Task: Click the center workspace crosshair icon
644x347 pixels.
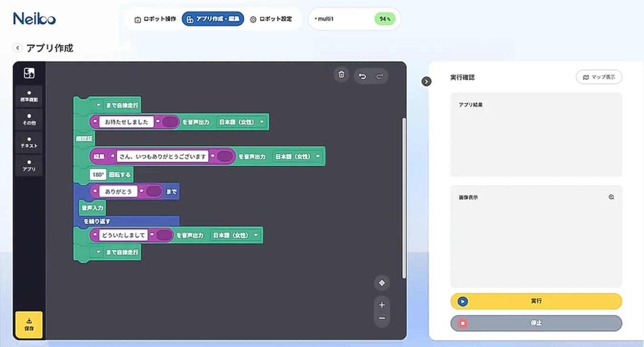Action: pyautogui.click(x=382, y=283)
